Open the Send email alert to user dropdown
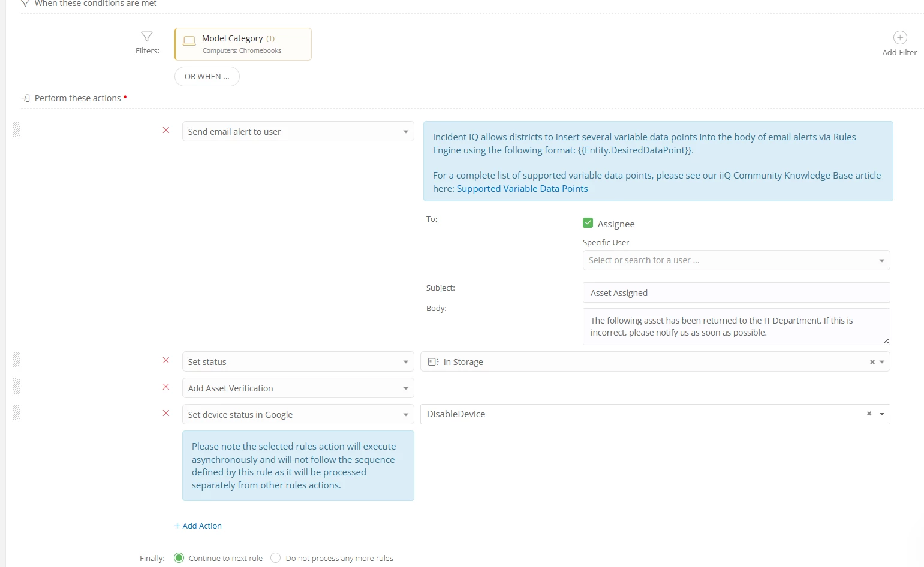The image size is (924, 567). [x=298, y=132]
